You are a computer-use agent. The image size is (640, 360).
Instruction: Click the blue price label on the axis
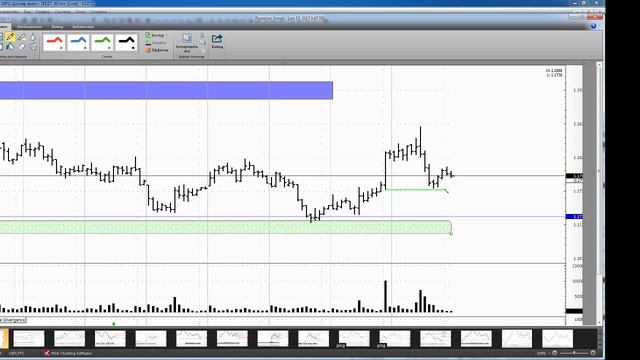[x=574, y=216]
